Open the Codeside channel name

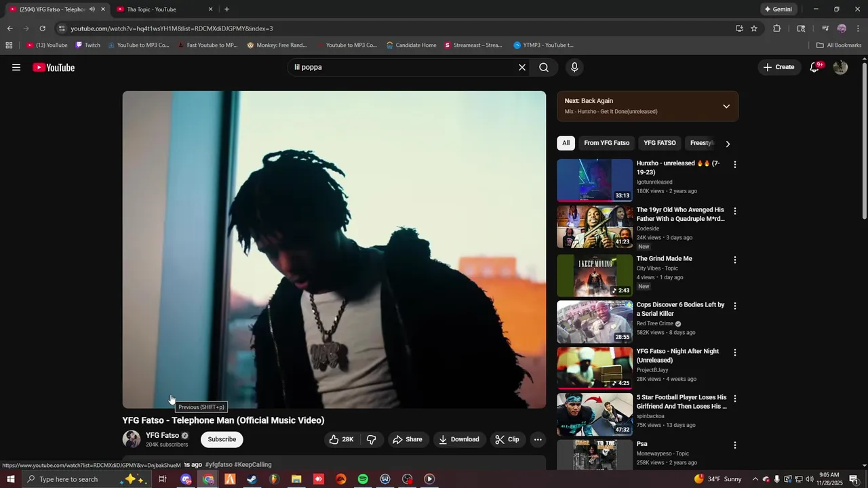click(648, 228)
